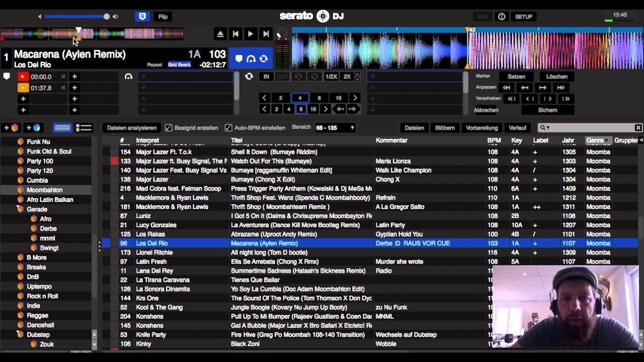Trigger the orange cue point at 01:37.8
The height and width of the screenshot is (362, 644).
click(23, 87)
